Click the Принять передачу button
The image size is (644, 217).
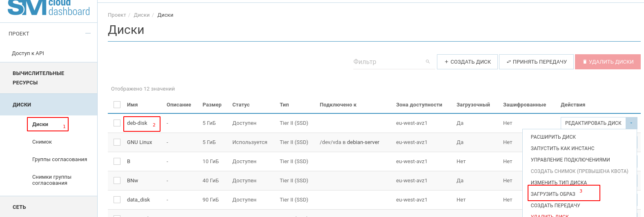click(536, 62)
